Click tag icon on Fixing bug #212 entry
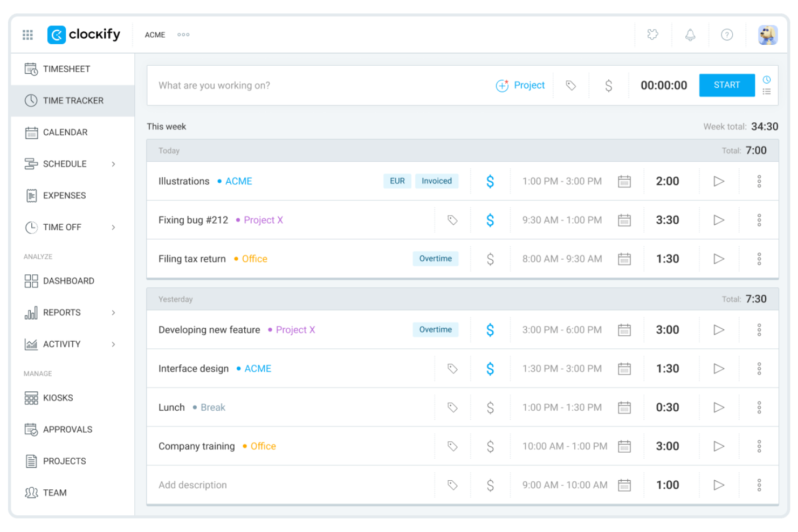Screen dimensions: 798x532 pyautogui.click(x=452, y=220)
